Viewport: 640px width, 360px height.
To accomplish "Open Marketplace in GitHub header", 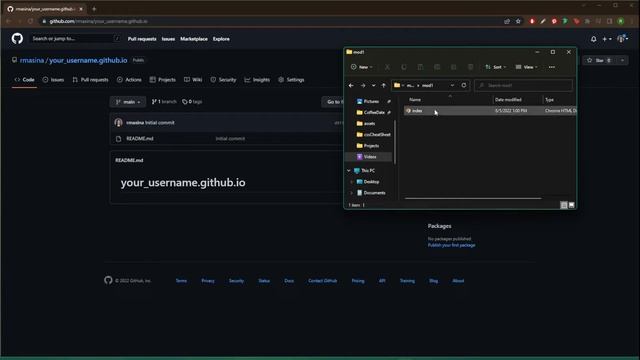I will tap(194, 39).
